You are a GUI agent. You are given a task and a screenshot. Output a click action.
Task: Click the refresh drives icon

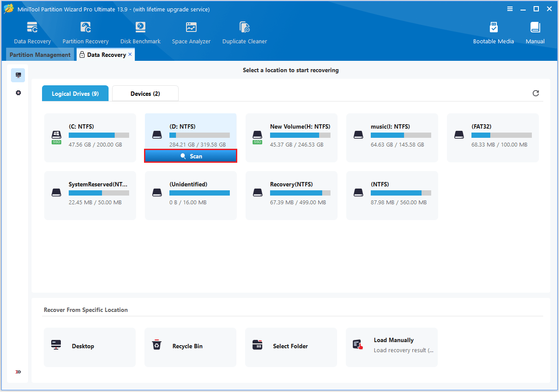tap(536, 93)
